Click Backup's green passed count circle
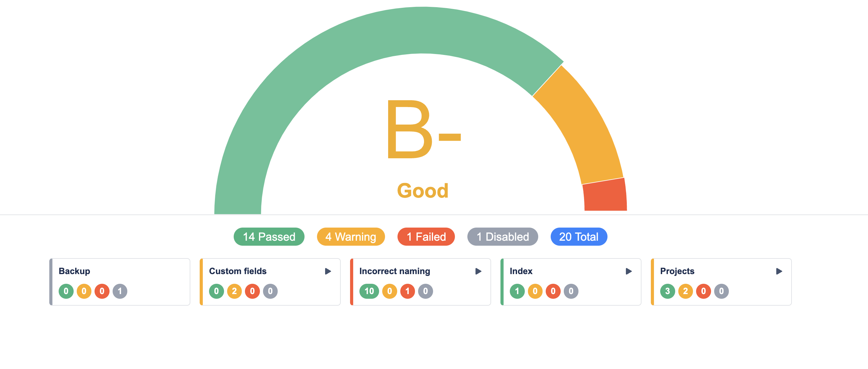This screenshot has height=369, width=868. tap(66, 291)
